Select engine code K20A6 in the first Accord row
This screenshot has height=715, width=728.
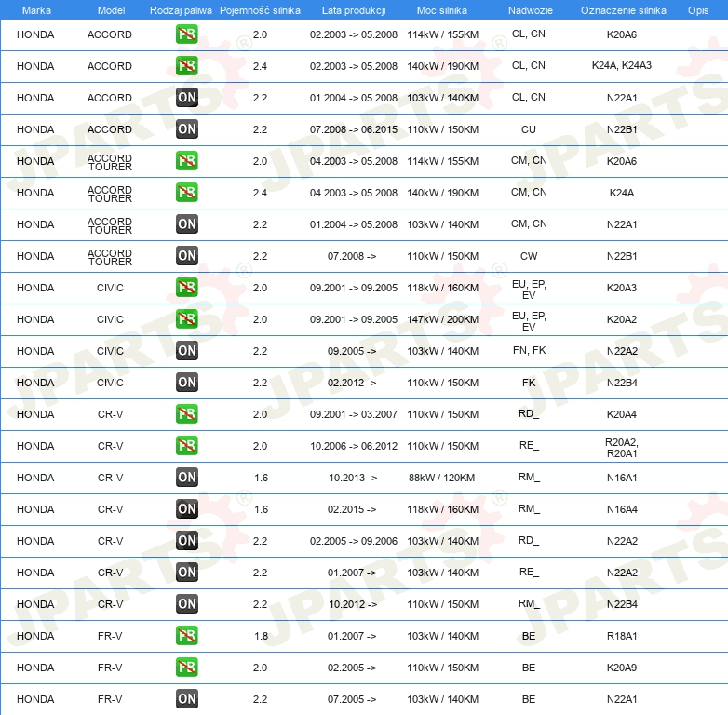click(x=622, y=34)
